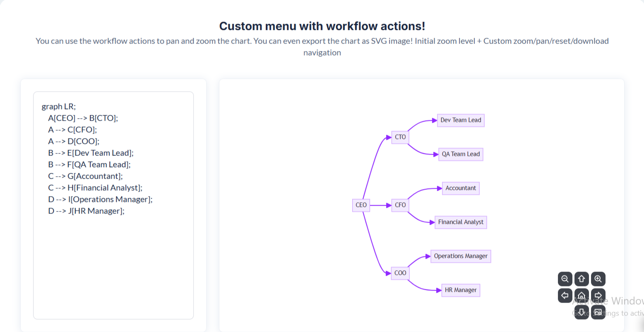
Task: Select the CFO node
Action: [400, 205]
